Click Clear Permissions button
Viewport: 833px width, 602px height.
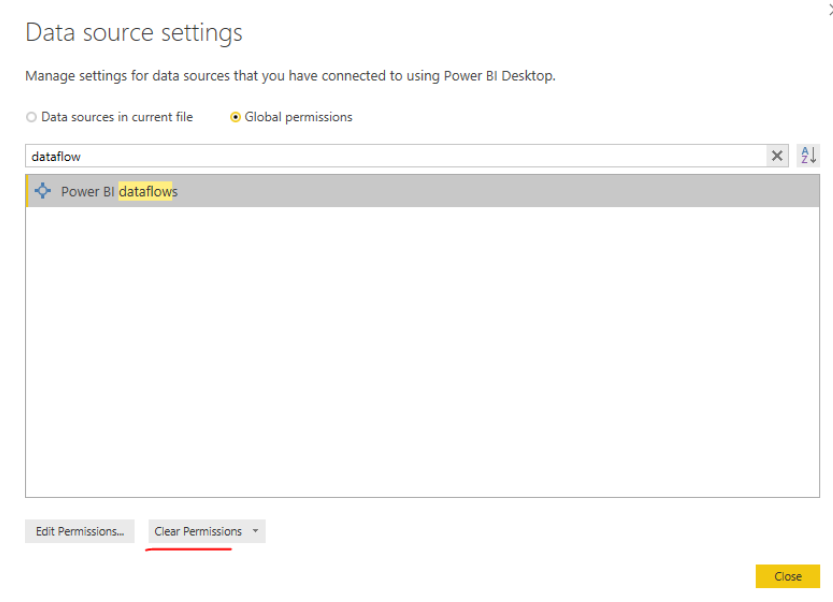[198, 531]
